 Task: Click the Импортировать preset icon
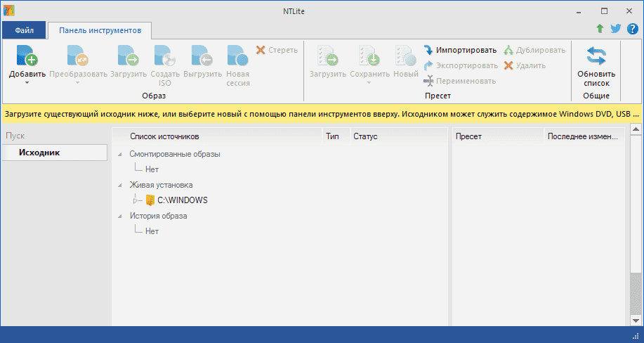[428, 51]
